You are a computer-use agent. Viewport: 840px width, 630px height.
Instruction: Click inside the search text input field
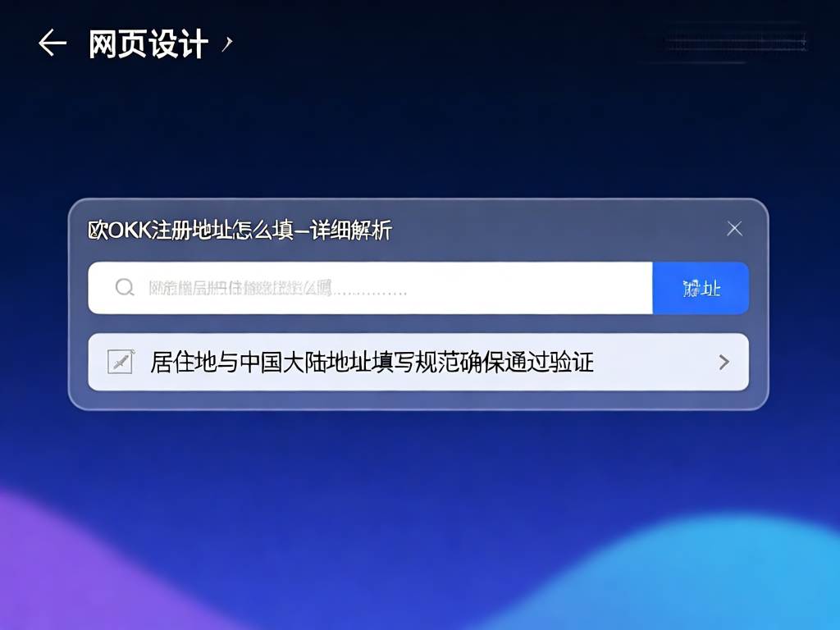point(369,287)
